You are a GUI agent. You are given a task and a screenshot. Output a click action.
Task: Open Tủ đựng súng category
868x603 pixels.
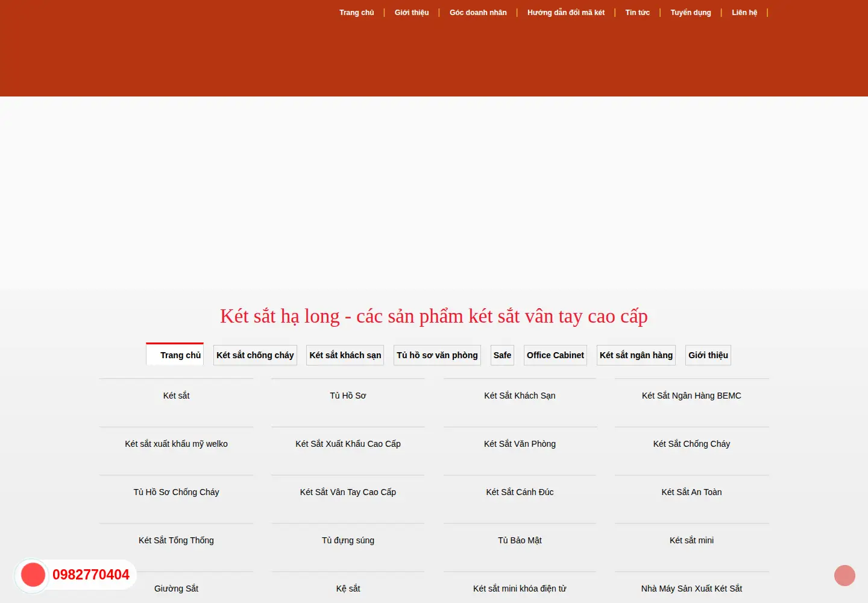click(348, 540)
